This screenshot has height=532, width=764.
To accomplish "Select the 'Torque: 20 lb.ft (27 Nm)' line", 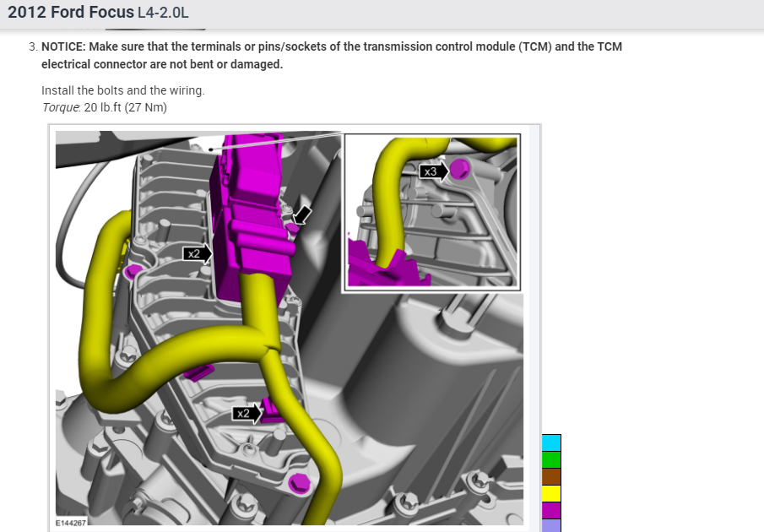I will 105,107.
